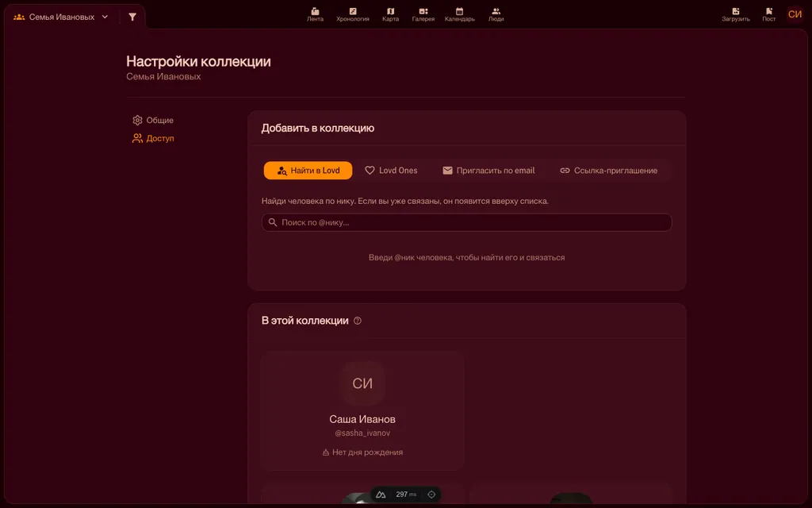
Task: Switch to the Пригласить по email tab
Action: click(488, 171)
